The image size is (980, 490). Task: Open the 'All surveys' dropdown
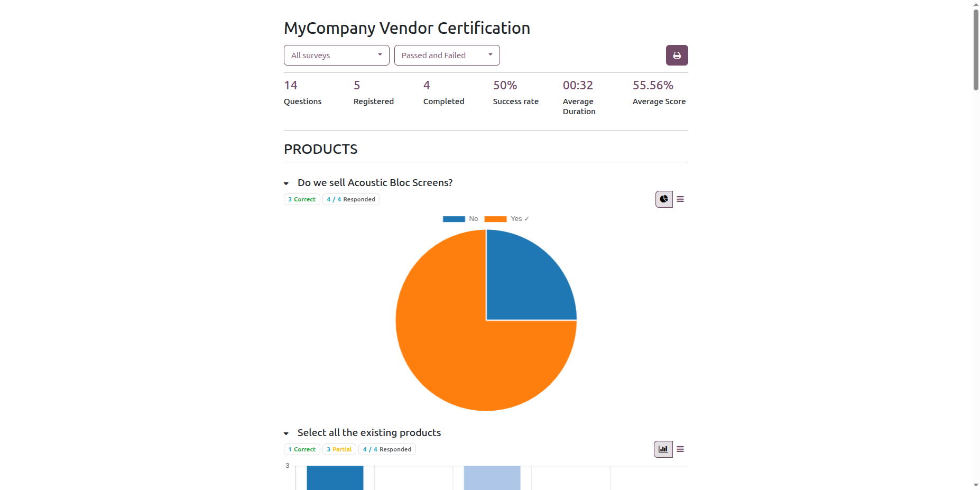tap(336, 55)
